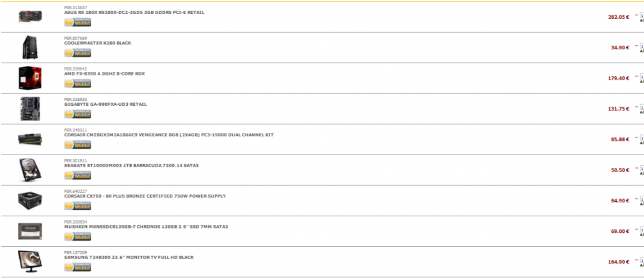644x279 pixels.
Task: Add Mushkin Chronos SSD to wishlist
Action: (78, 237)
